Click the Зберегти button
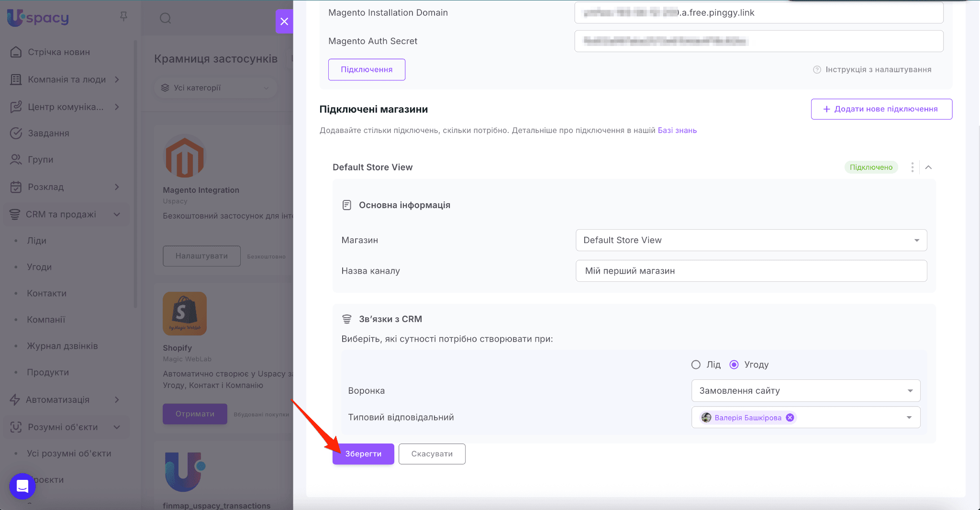Screen dimensions: 980x510 click(363, 454)
